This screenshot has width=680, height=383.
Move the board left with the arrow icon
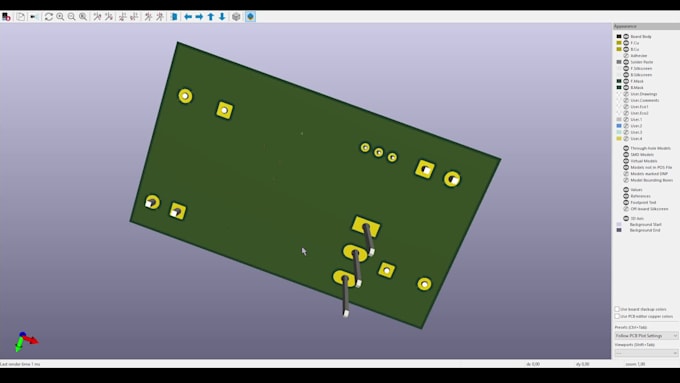pos(188,16)
